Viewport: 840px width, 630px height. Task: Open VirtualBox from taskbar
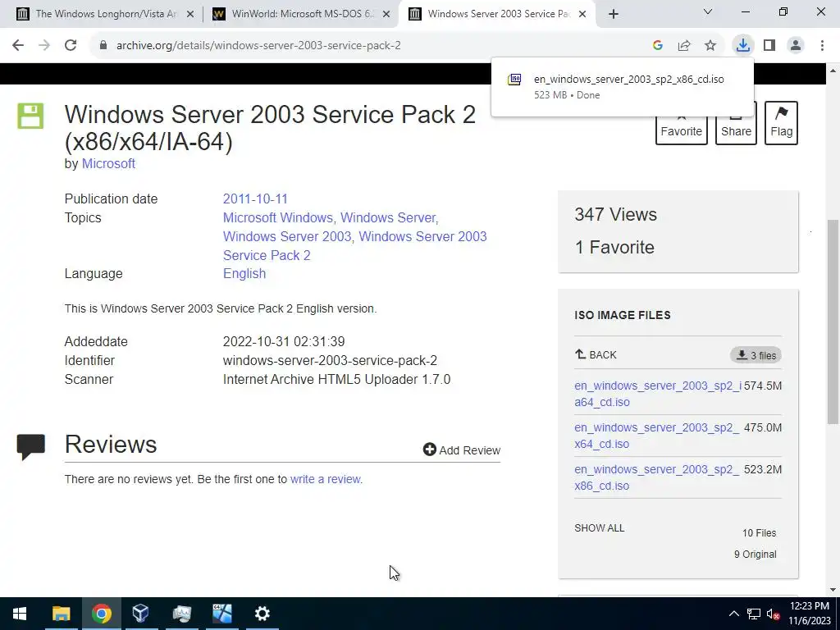tap(141, 614)
